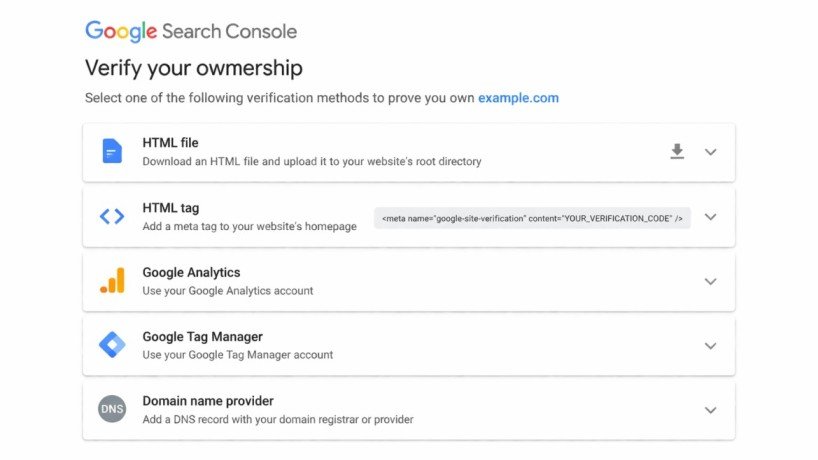This screenshot has height=460, width=818.
Task: Expand the Domain name provider chevron
Action: tap(711, 410)
